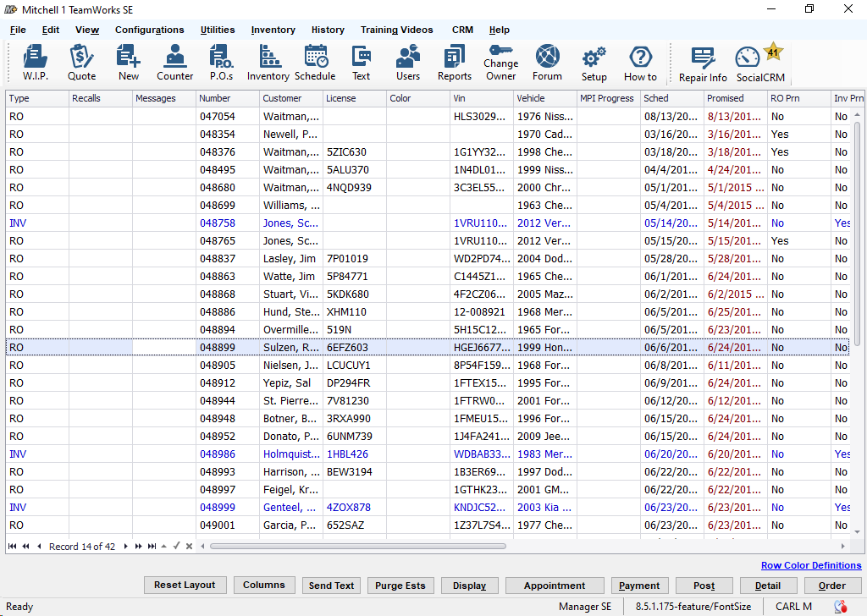
Task: Click the grid's vertical scrollbar down arrow
Action: pos(858,532)
